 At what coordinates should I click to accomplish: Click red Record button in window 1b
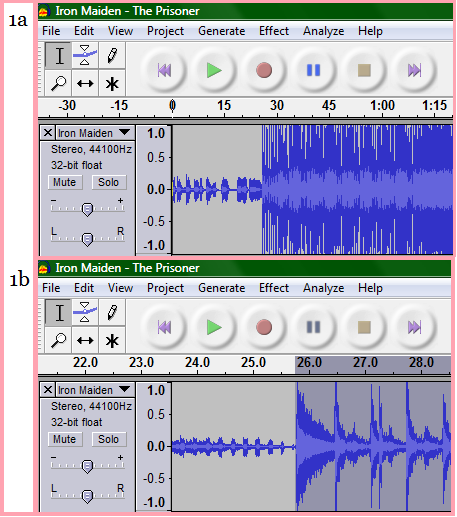(x=264, y=327)
